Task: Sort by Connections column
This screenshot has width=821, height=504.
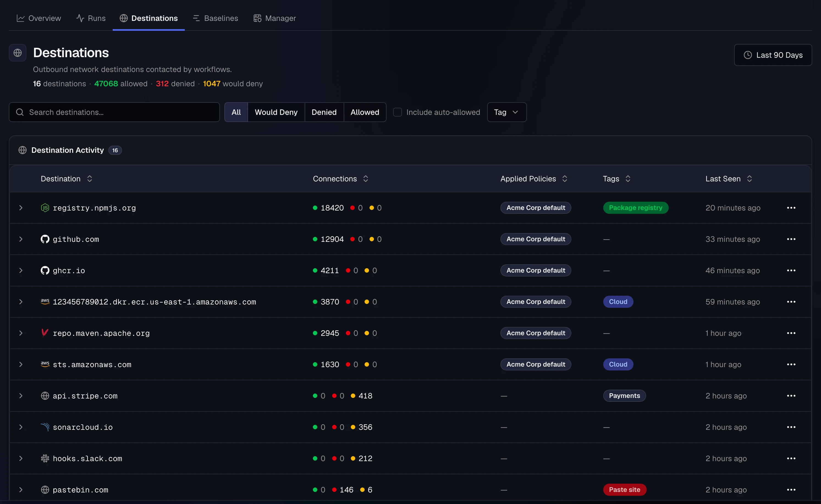Action: click(340, 179)
